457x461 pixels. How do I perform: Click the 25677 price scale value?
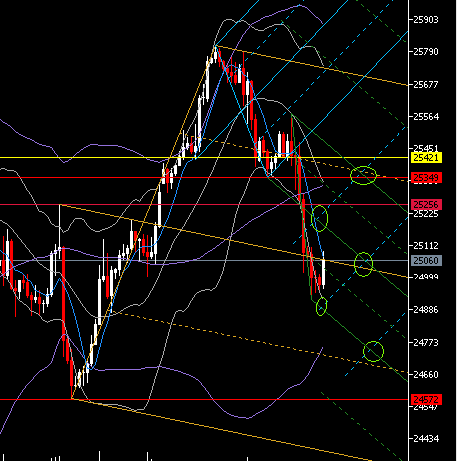tap(426, 84)
